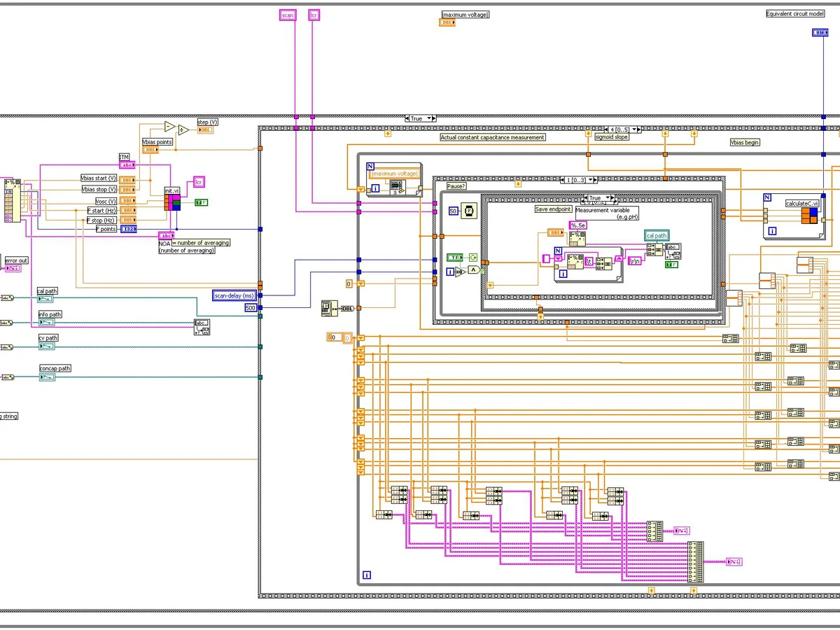Click the ITM string terminal
The height and width of the screenshot is (630, 840).
point(127,165)
